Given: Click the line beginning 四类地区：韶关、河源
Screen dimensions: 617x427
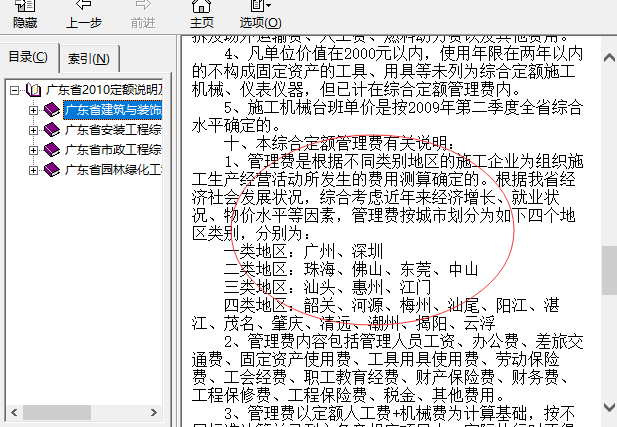Looking at the screenshot, I should click(x=392, y=305).
